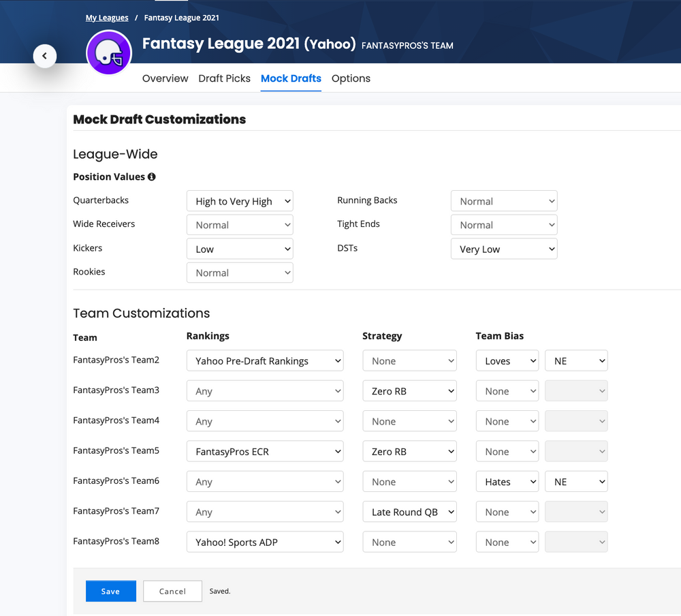Open the DSTs Very Low dropdown

click(504, 249)
